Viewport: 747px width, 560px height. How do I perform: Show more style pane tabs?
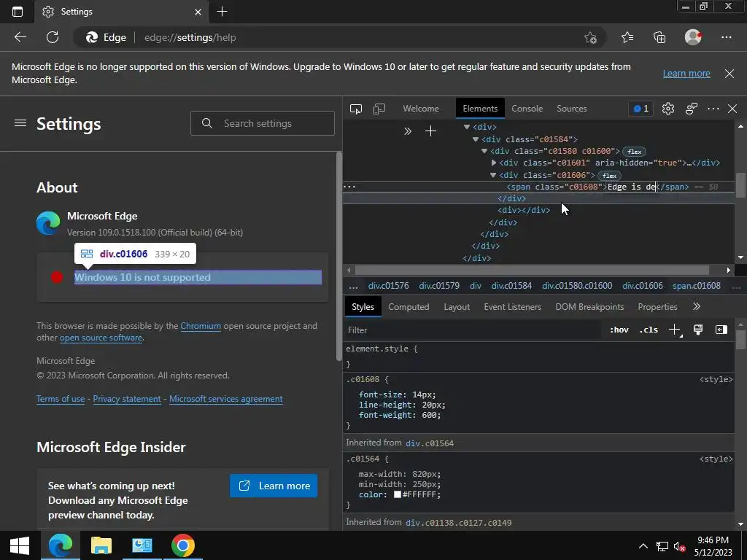pos(697,307)
